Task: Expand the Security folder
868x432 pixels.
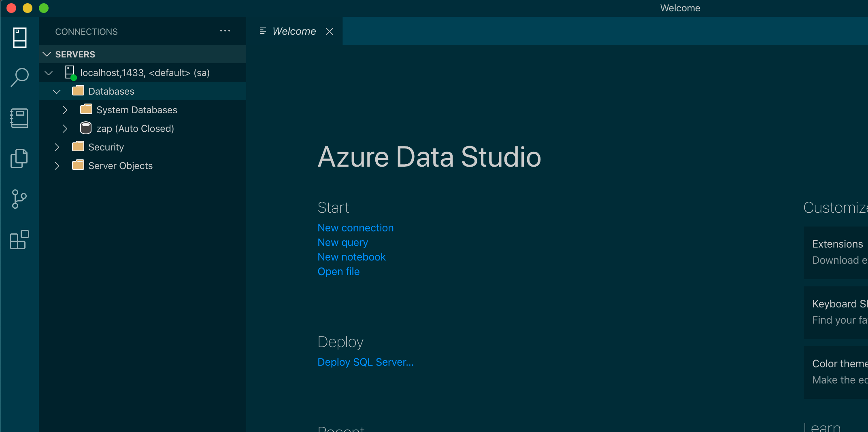Action: coord(57,147)
